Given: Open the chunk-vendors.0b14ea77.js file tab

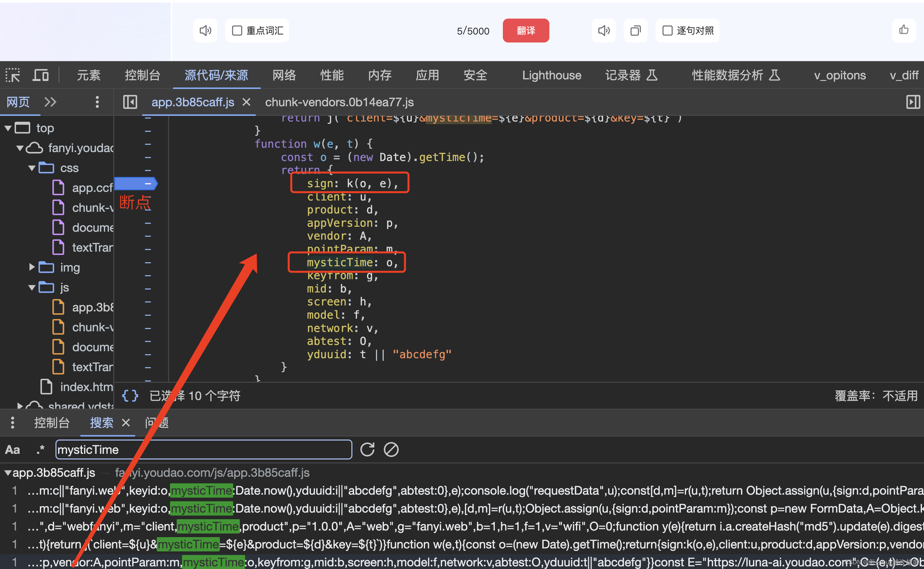Looking at the screenshot, I should 339,102.
